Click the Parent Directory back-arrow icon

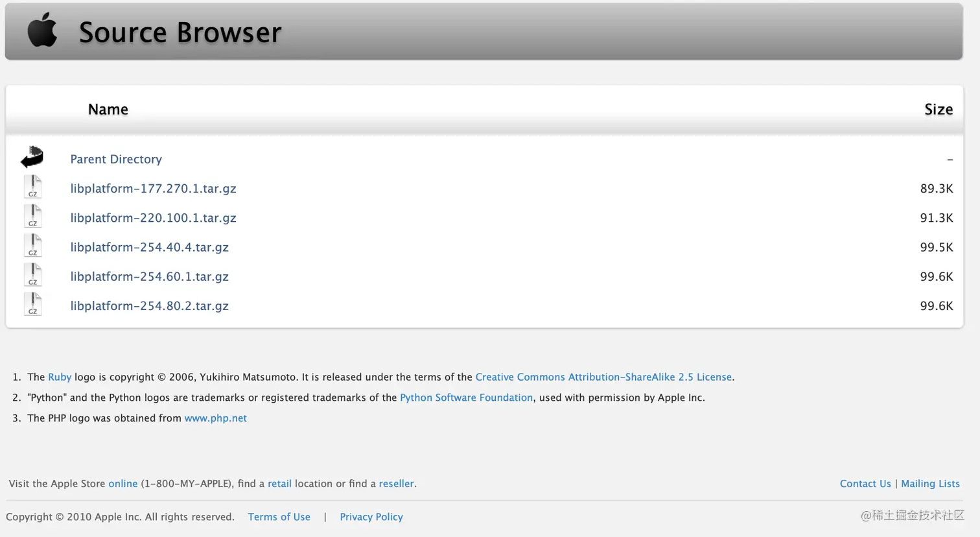pyautogui.click(x=32, y=157)
